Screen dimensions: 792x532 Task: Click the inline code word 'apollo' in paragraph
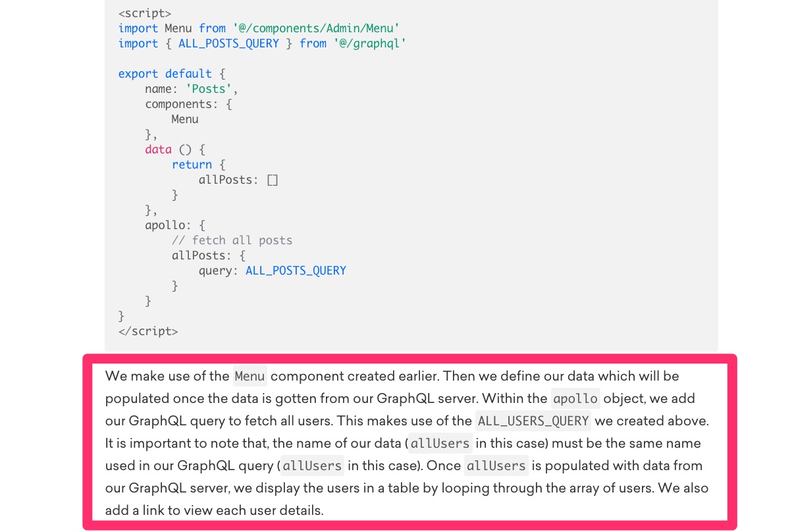(x=575, y=398)
